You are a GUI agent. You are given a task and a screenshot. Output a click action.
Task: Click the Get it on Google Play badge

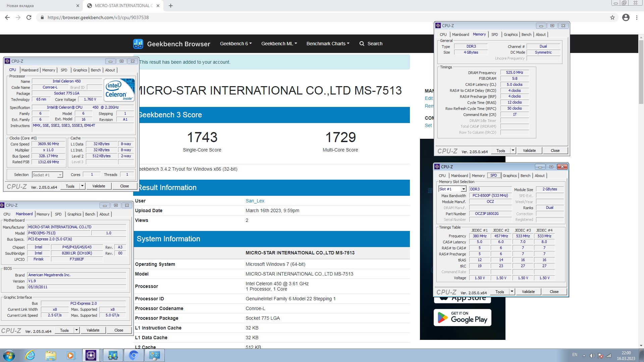click(x=463, y=317)
